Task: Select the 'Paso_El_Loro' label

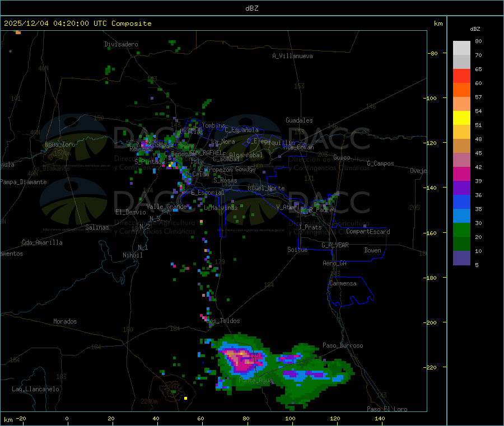Action: click(x=387, y=409)
